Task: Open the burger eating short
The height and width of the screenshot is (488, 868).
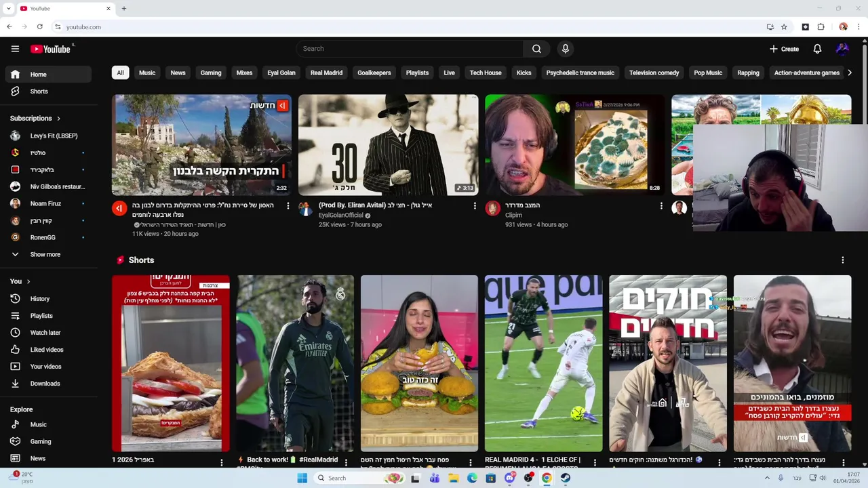Action: (419, 363)
